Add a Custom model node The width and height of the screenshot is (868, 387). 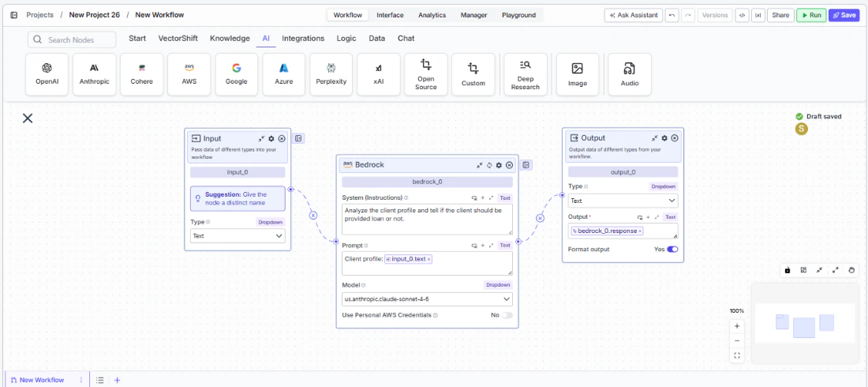[473, 74]
